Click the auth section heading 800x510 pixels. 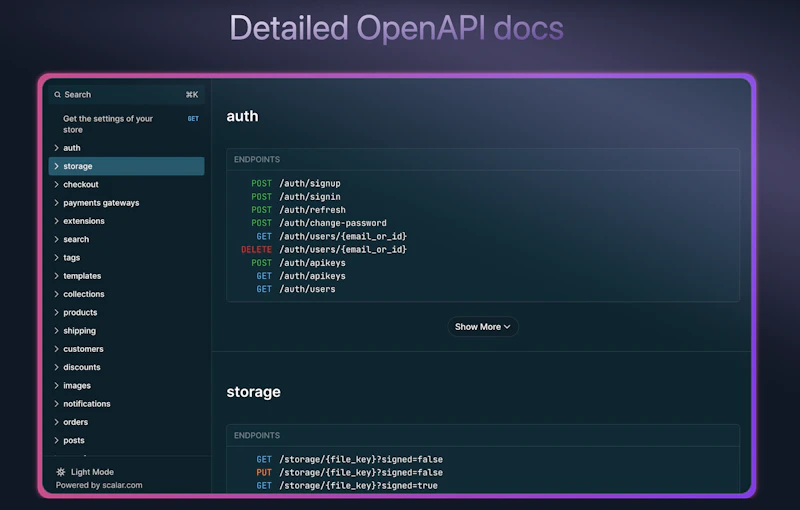[x=242, y=116]
